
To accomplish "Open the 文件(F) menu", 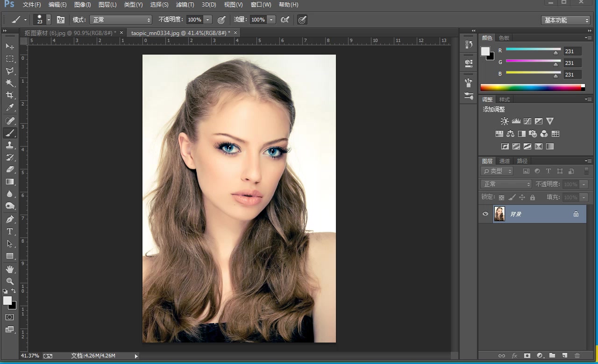I will pos(32,5).
